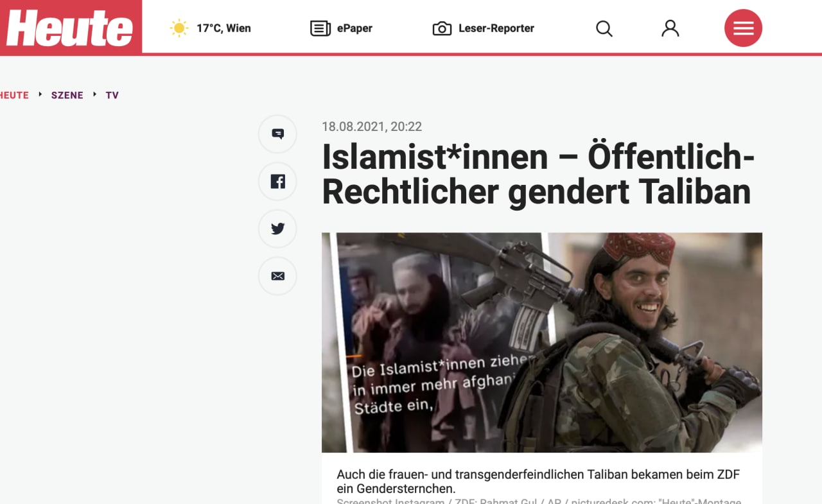Screen dimensions: 822x504
Task: Open the Leser-Reporter link
Action: click(x=496, y=28)
